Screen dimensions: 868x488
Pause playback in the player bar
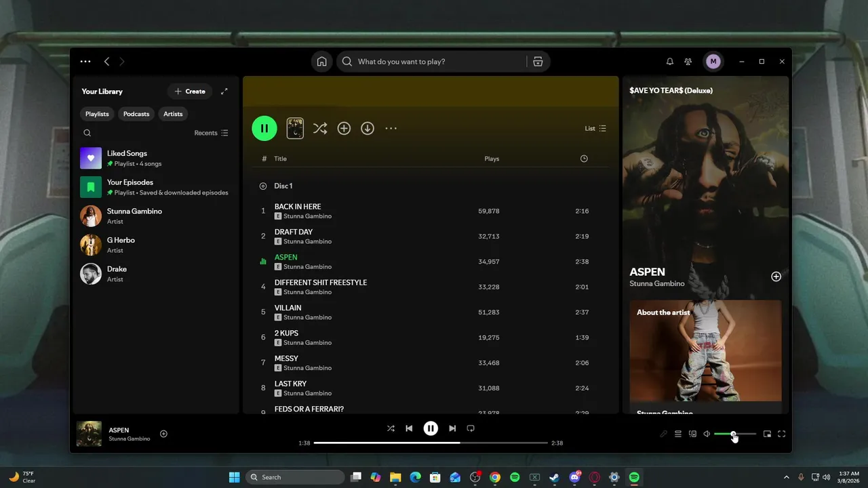pyautogui.click(x=431, y=428)
